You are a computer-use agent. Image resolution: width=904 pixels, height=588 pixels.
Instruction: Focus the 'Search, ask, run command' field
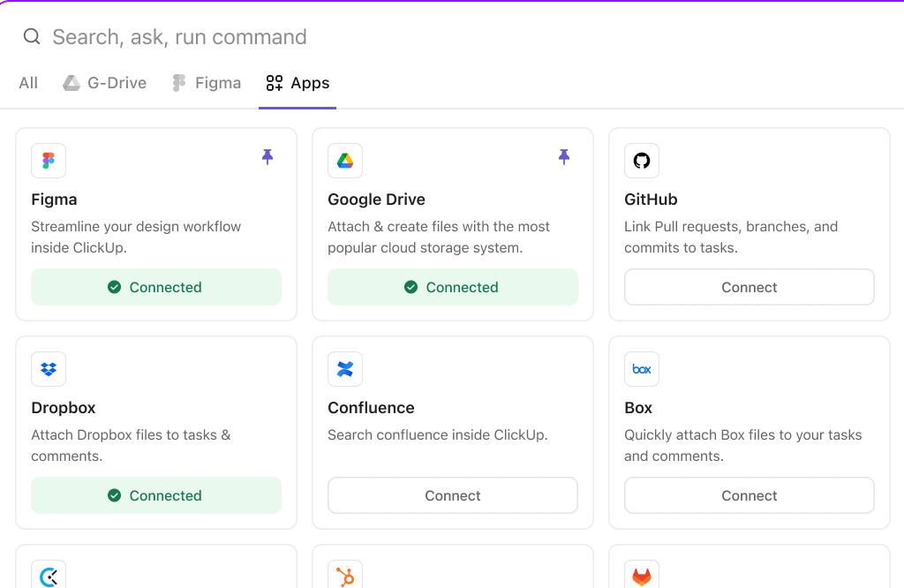[180, 37]
